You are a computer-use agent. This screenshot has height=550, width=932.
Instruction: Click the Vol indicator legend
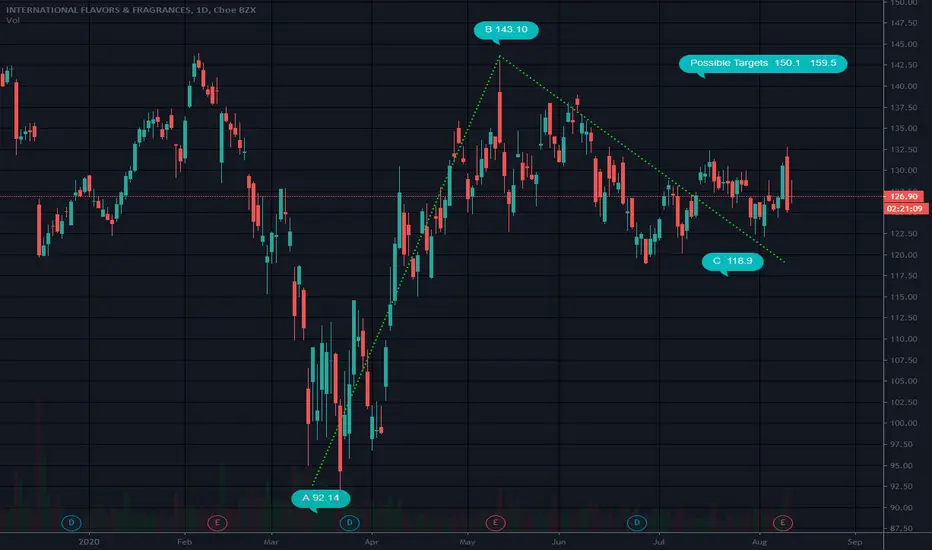point(12,20)
